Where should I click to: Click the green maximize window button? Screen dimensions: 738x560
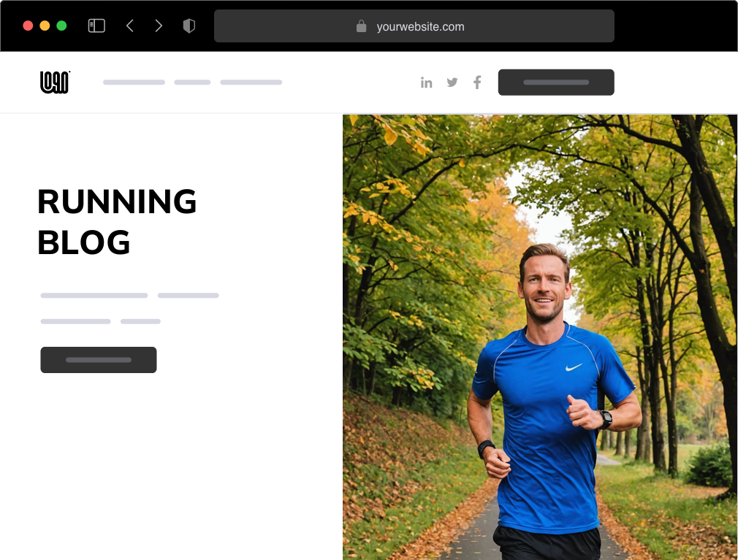(61, 26)
